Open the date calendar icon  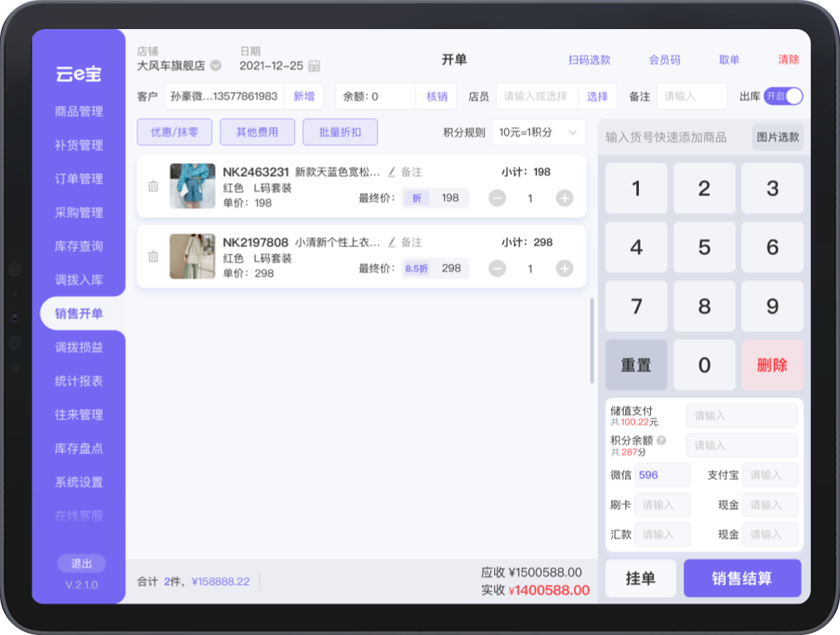314,66
